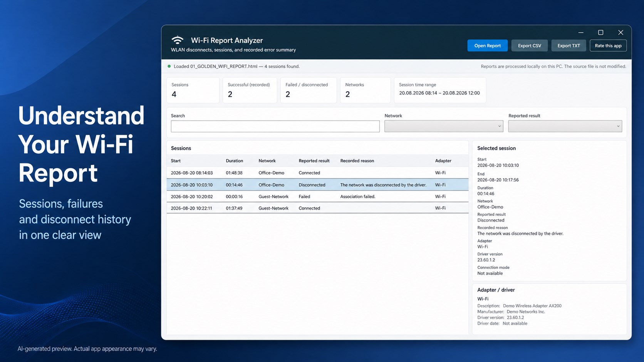The width and height of the screenshot is (644, 362).
Task: Click the Demo Wireless Adapter AX200 description
Action: tap(532, 306)
